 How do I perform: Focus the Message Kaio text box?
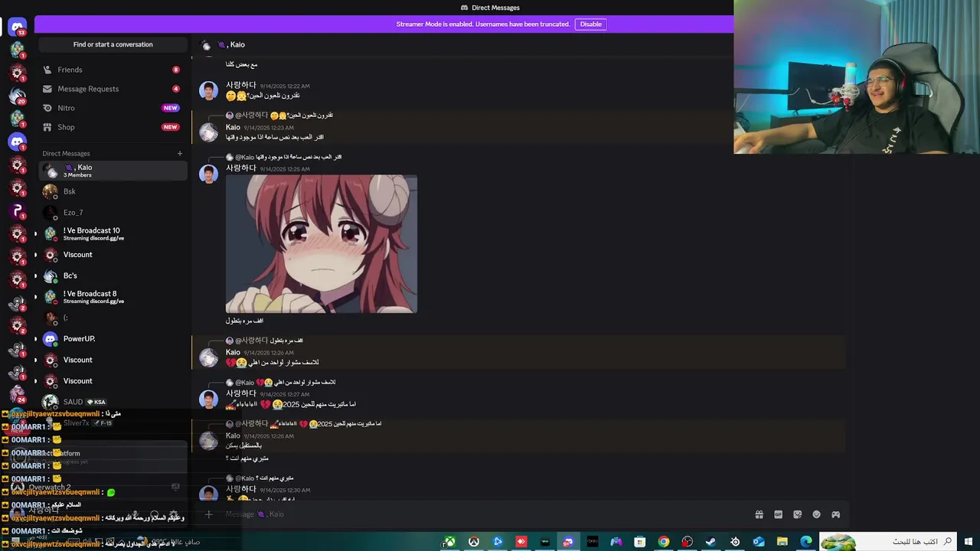(482, 514)
